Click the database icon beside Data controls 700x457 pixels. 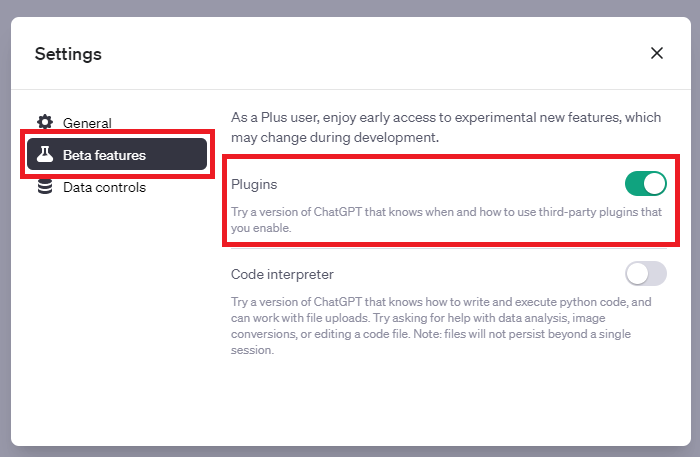pos(45,187)
